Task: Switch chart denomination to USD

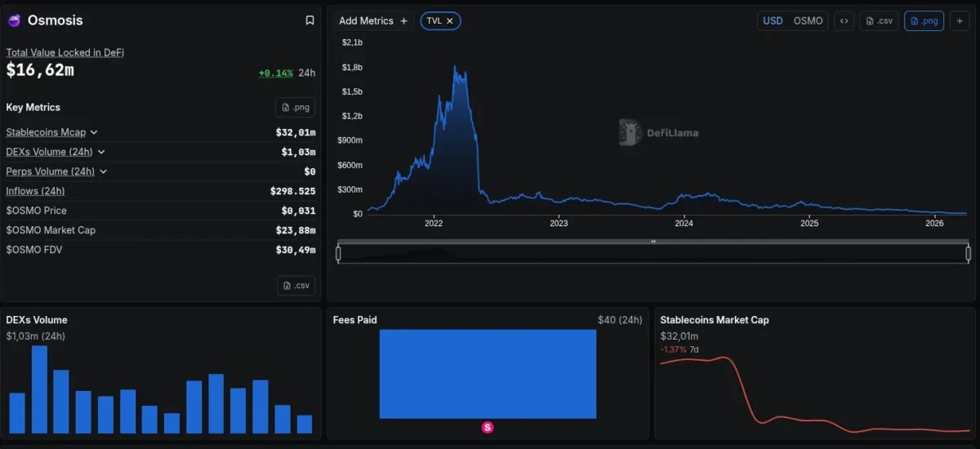Action: (773, 20)
